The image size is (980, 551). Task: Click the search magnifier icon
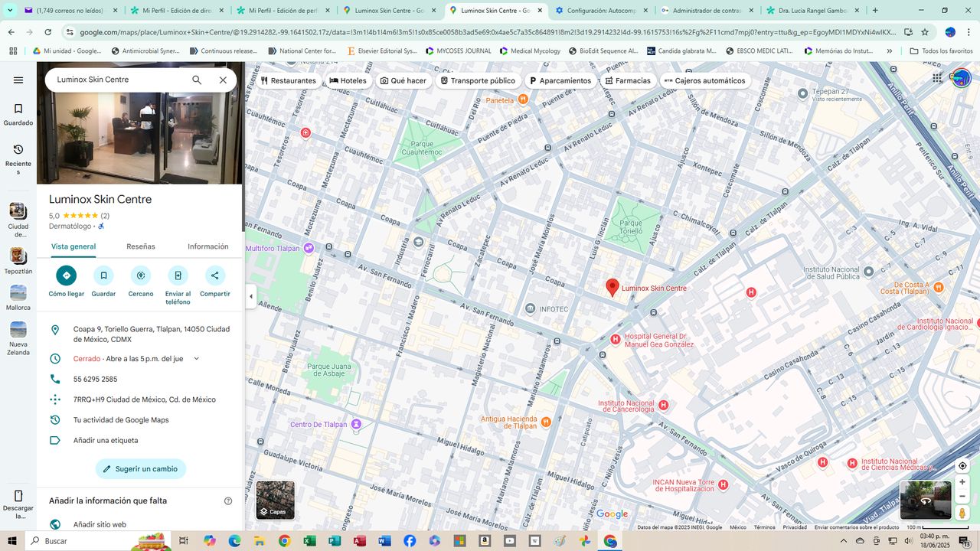click(197, 80)
